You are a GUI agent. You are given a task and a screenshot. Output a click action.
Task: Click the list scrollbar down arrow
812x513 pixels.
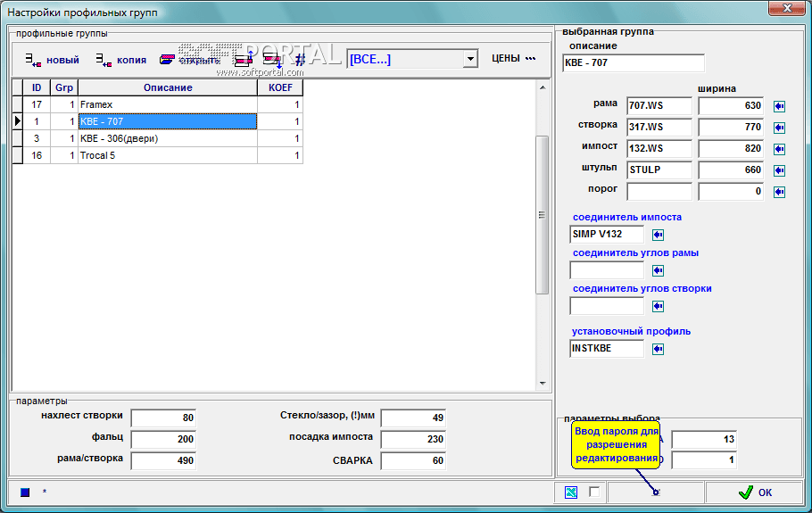point(543,383)
